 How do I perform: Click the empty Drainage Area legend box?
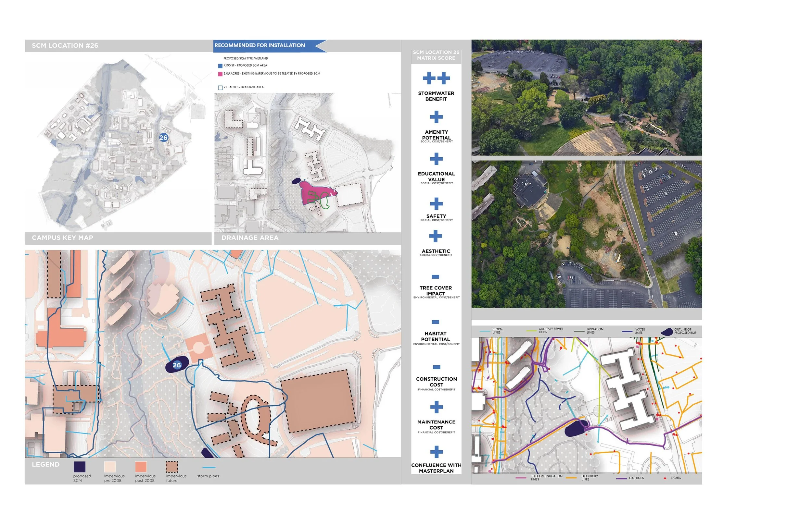pos(220,88)
